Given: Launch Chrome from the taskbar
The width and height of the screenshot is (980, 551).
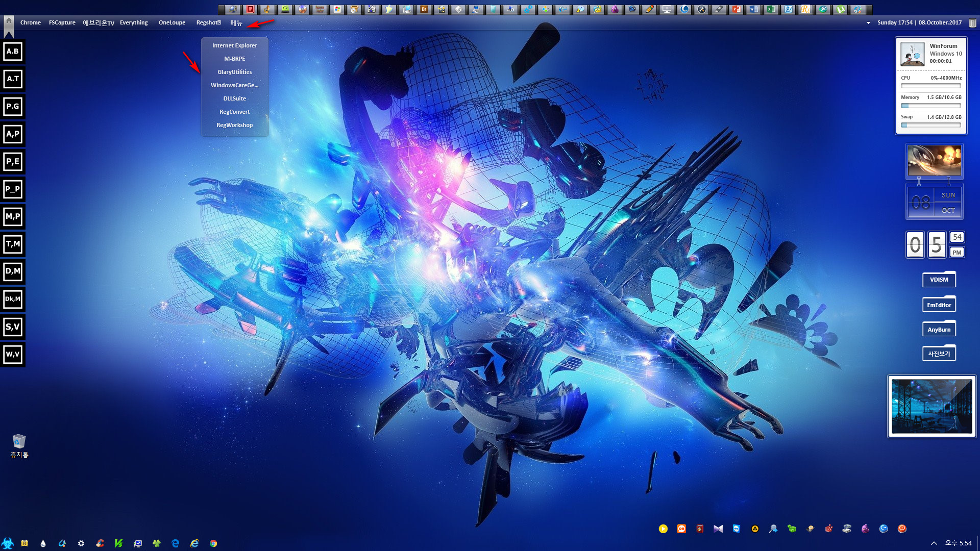Looking at the screenshot, I should [x=213, y=543].
